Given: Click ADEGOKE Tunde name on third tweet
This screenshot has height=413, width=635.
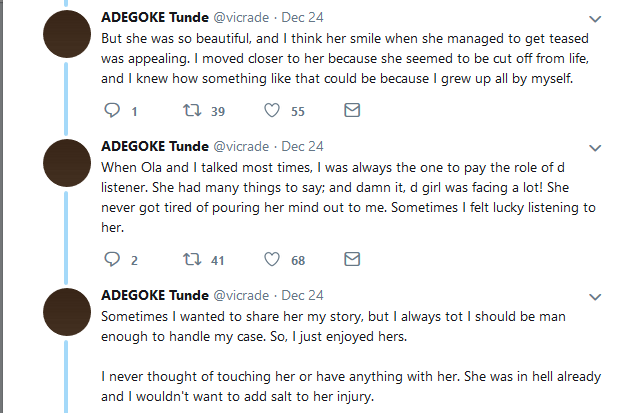Looking at the screenshot, I should point(155,296).
